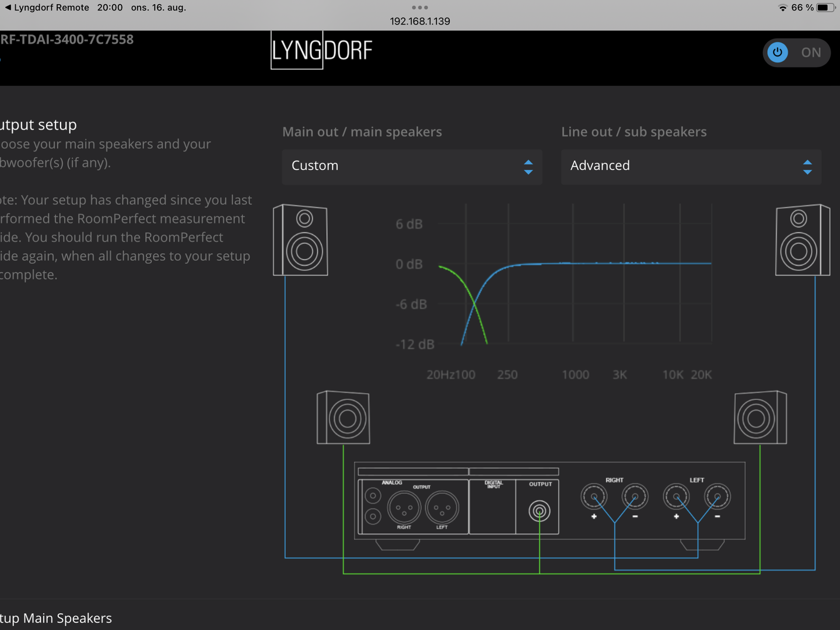Click the upper analog RCA jack

point(373,496)
